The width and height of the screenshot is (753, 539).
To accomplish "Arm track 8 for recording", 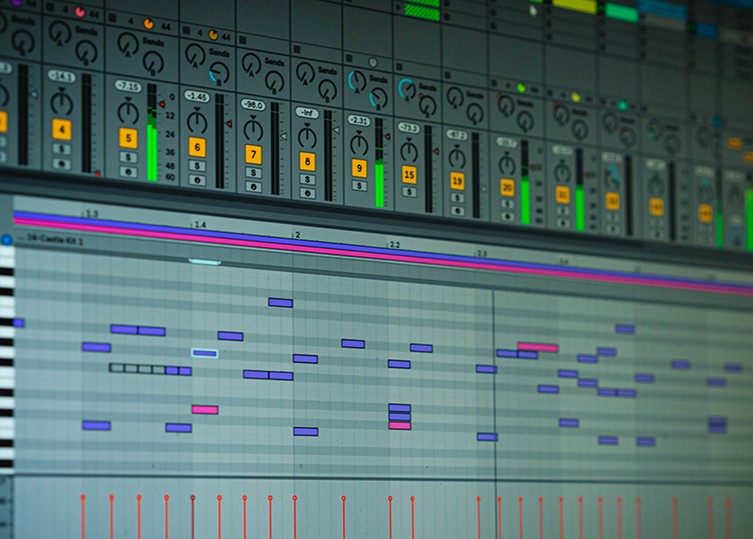I will pyautogui.click(x=307, y=194).
